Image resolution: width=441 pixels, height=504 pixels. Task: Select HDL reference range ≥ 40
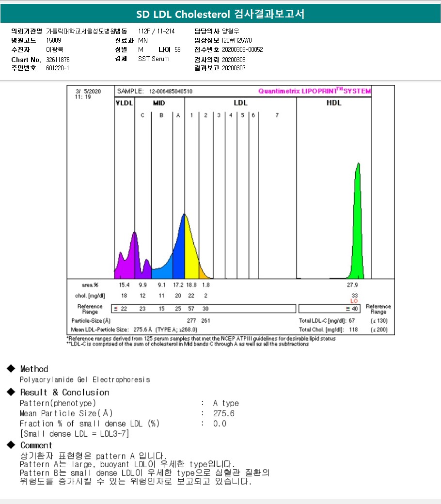point(352,309)
